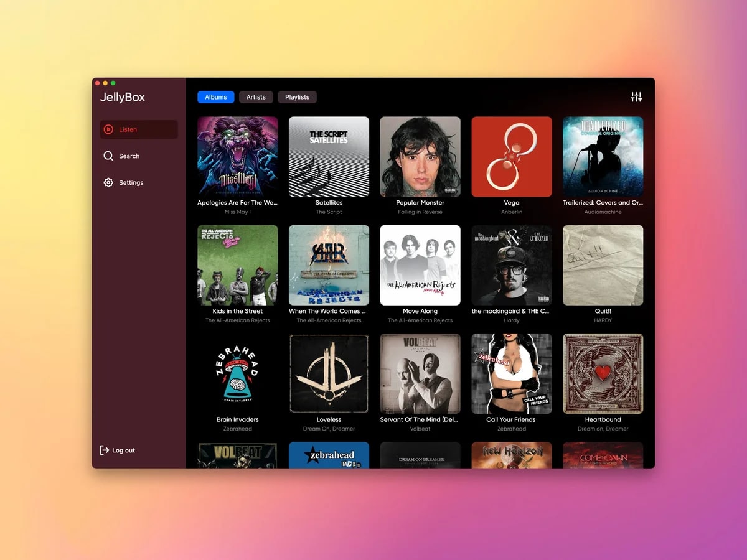The image size is (747, 560).
Task: Click Dream On, Dreamer under Loveless
Action: click(x=329, y=429)
